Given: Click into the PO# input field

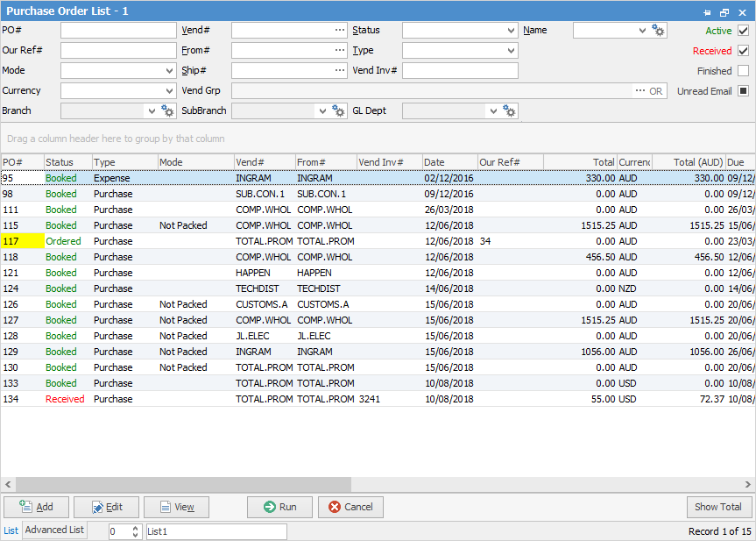Looking at the screenshot, I should (118, 31).
